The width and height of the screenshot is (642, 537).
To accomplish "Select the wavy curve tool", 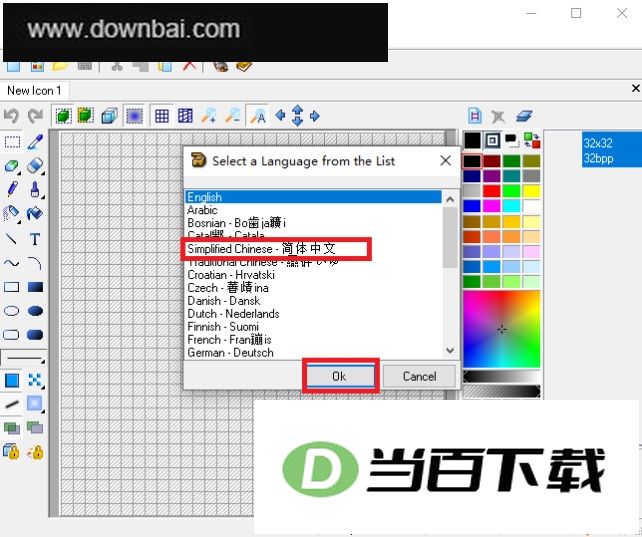I will click(12, 263).
